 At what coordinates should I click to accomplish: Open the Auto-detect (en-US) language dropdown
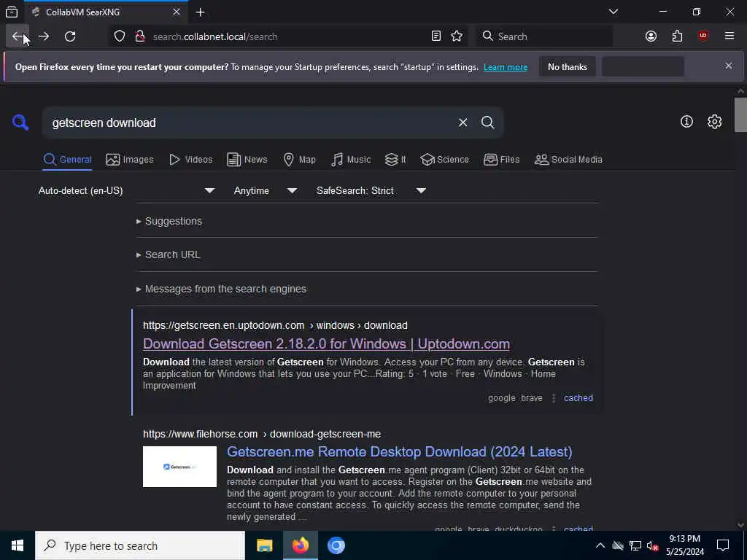click(x=127, y=190)
